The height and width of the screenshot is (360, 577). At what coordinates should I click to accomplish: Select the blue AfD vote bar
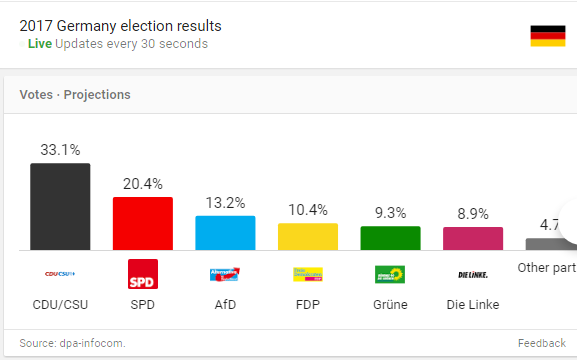coord(225,233)
